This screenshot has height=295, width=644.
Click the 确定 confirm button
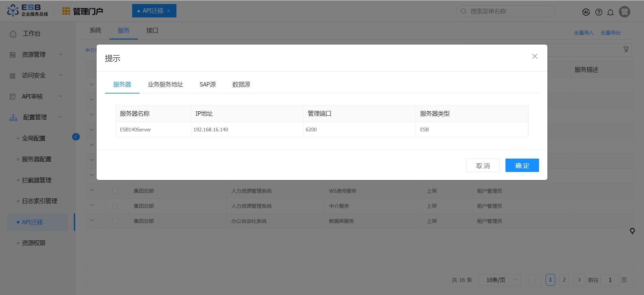coord(522,165)
